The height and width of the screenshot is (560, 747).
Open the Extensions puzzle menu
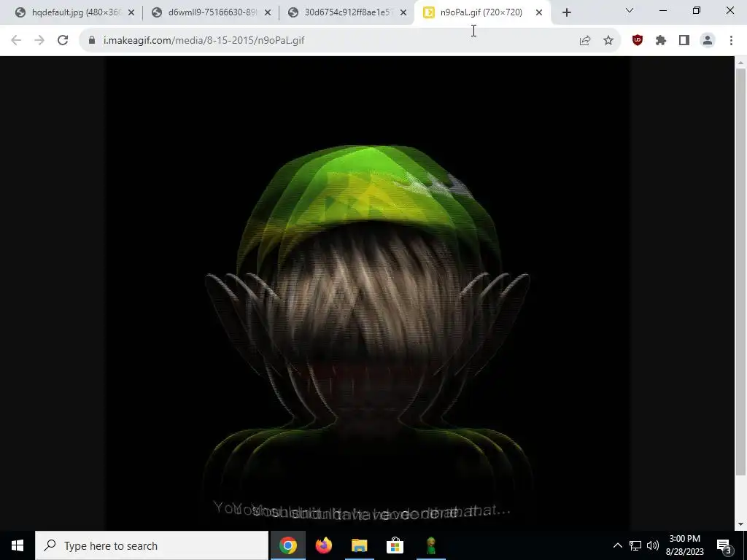tap(661, 41)
